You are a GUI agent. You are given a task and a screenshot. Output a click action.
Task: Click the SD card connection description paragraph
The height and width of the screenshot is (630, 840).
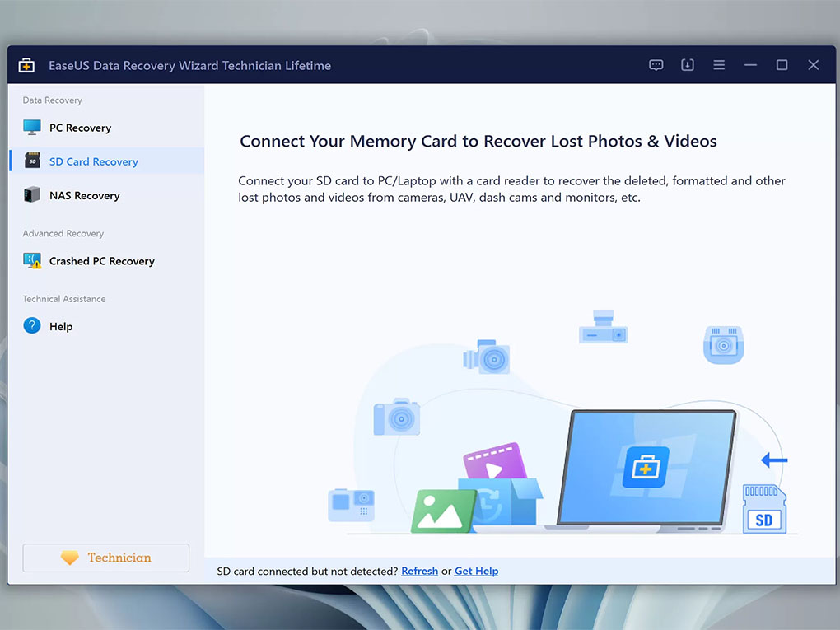tap(511, 189)
